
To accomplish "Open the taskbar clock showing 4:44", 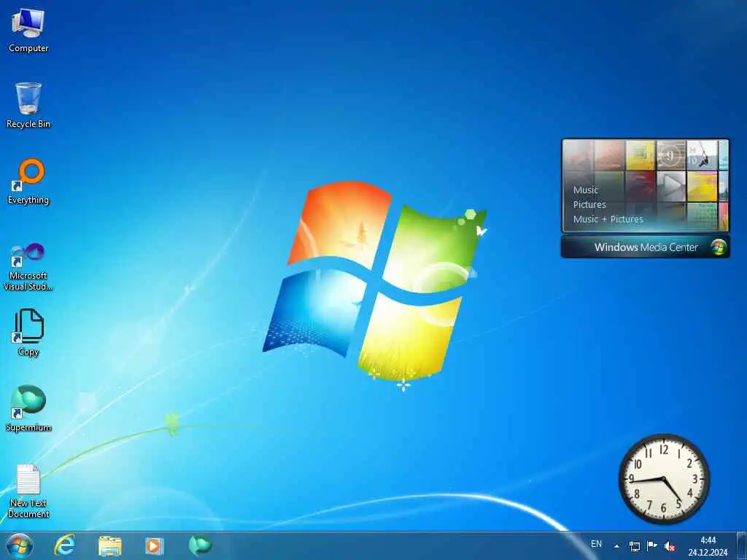I will coord(708,546).
